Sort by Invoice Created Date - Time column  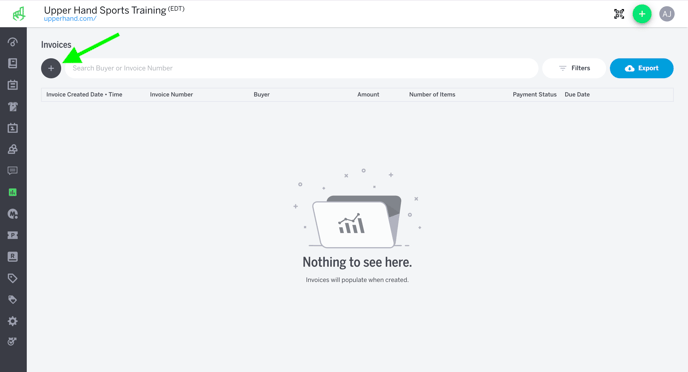pos(84,94)
